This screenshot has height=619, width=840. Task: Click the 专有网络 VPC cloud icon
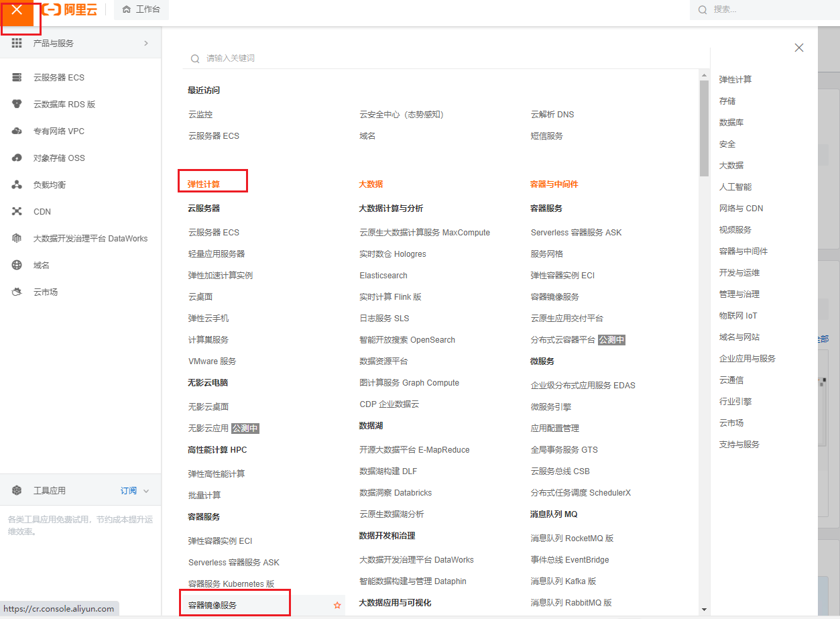(17, 131)
